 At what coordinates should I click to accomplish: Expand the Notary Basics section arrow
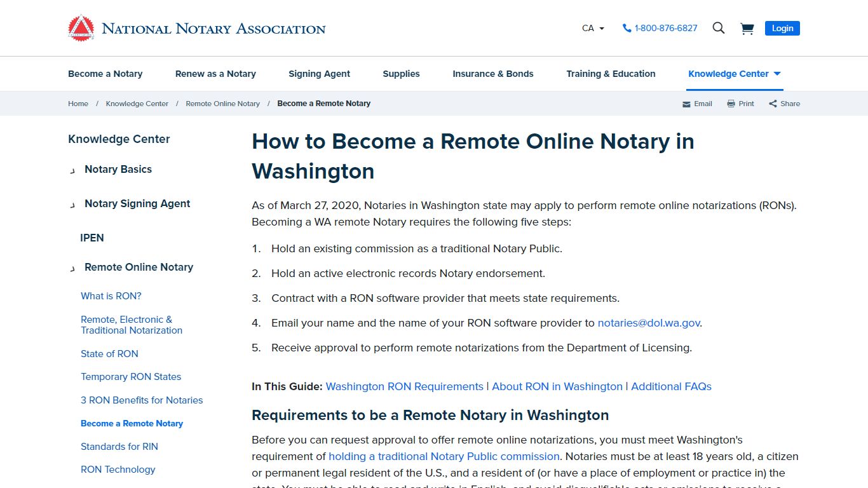coord(72,170)
